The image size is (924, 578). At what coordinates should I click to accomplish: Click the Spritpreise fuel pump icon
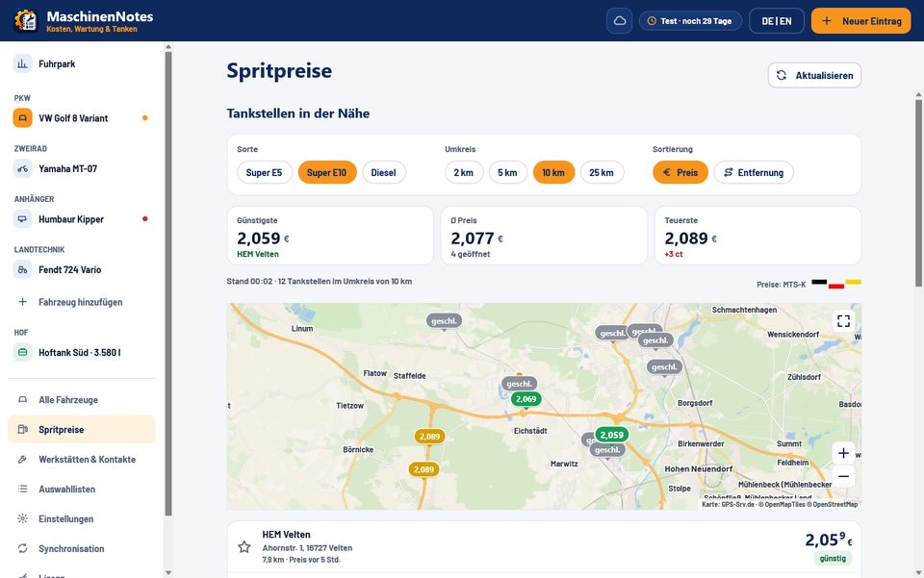pyautogui.click(x=22, y=429)
